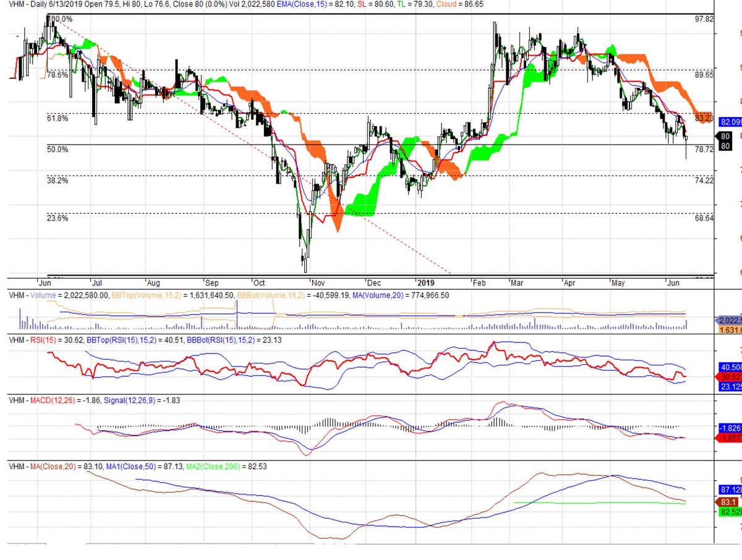742x560 pixels.
Task: Select the Nov month marker on time axis
Action: click(318, 282)
